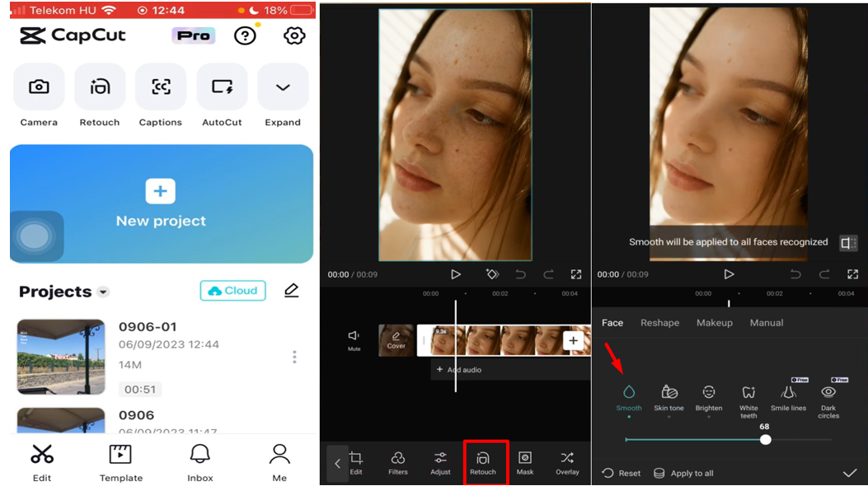
Task: Open the Projects dropdown arrow
Action: click(103, 292)
